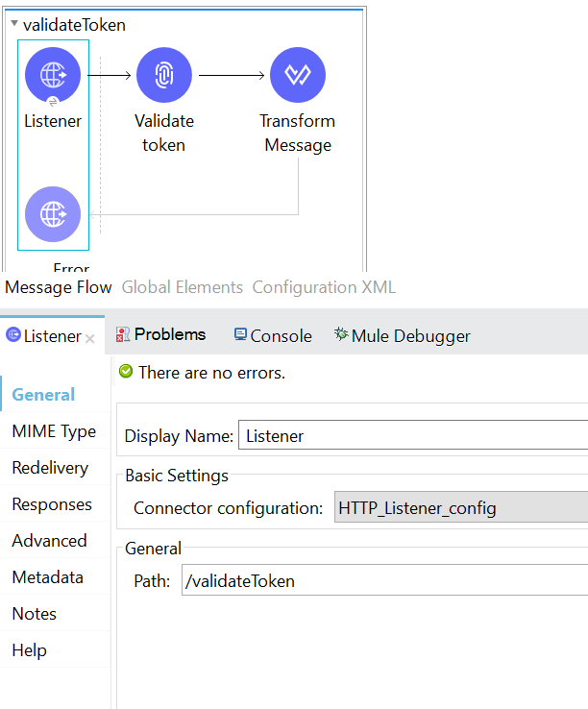Click the Path input field

pos(384,580)
